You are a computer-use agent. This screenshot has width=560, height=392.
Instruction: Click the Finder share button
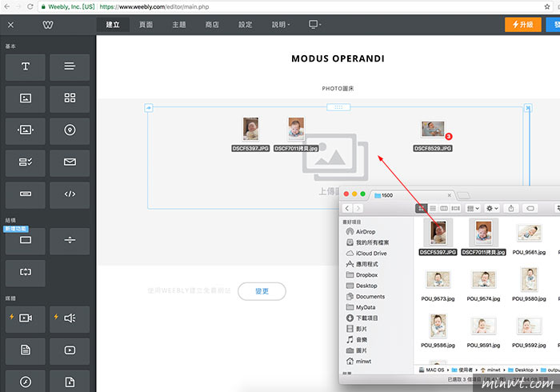tap(511, 209)
